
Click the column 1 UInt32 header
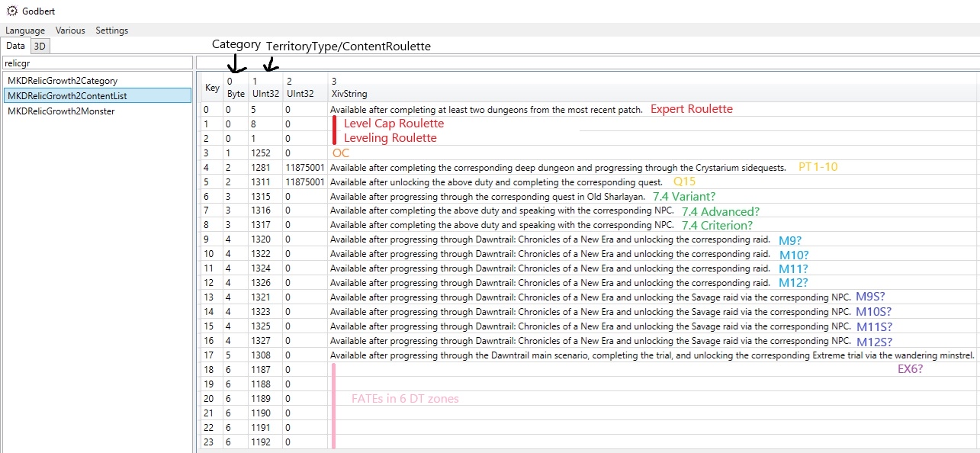pos(265,87)
